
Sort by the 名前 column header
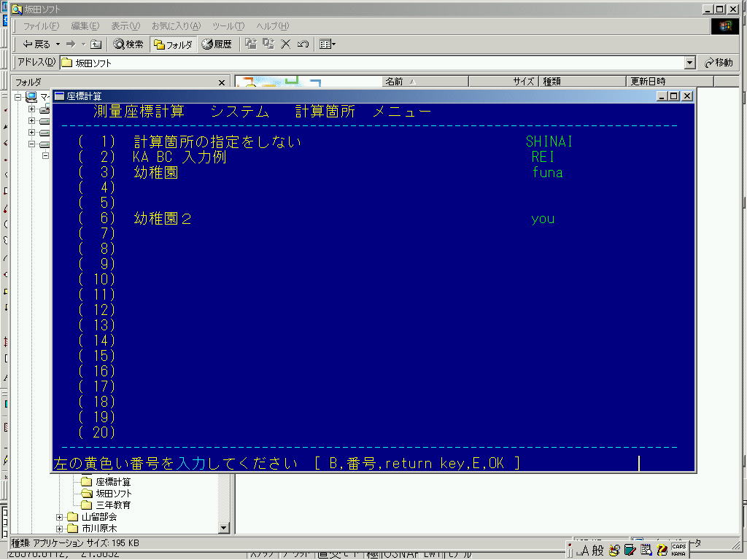pos(425,82)
